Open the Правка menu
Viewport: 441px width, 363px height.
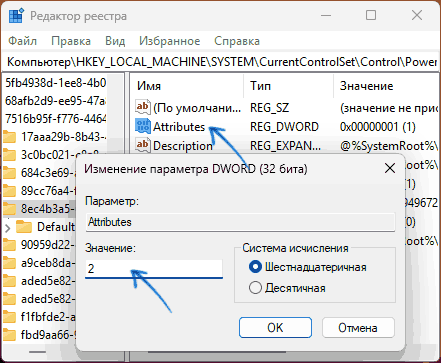point(71,41)
